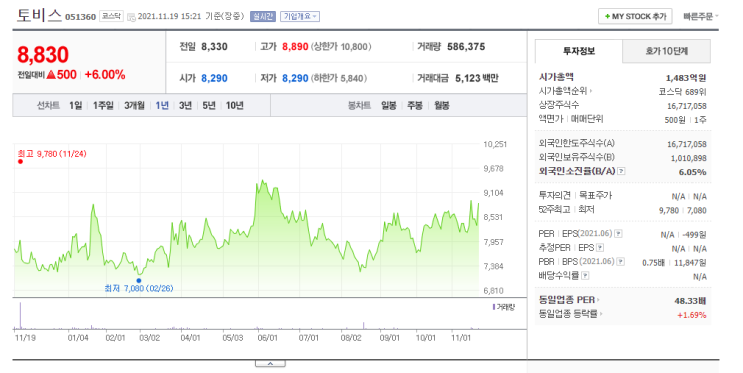Click the stock code 051360
The height and width of the screenshot is (373, 743).
[x=81, y=17]
